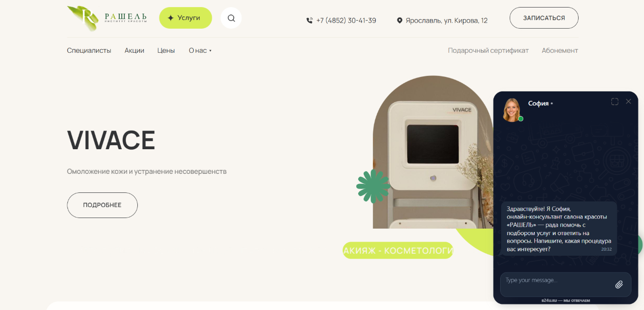Click the VIVACE heading text
Viewport: 644px width, 310px height.
[111, 140]
